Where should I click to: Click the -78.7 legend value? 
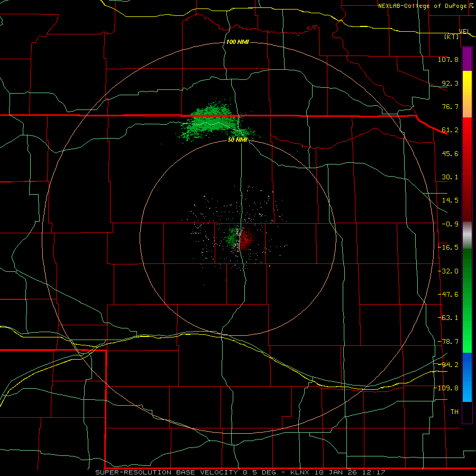448,342
